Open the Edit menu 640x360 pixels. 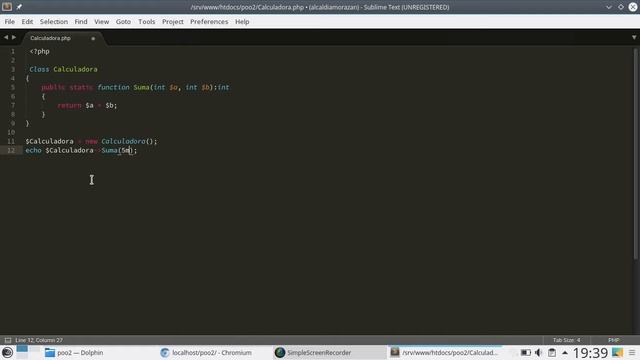(27, 22)
